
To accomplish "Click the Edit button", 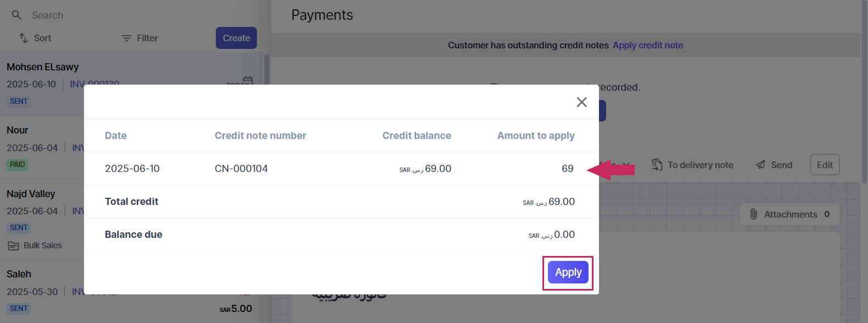I will (825, 165).
